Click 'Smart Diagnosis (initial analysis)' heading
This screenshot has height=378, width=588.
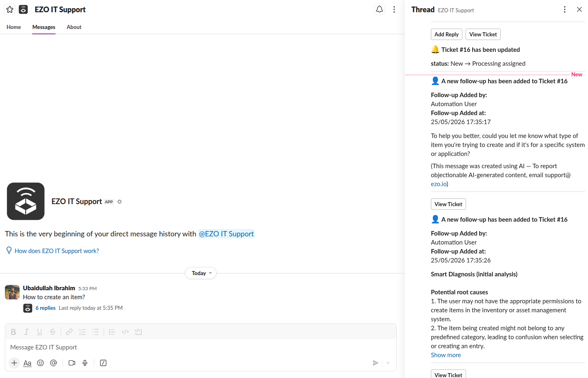(x=474, y=274)
